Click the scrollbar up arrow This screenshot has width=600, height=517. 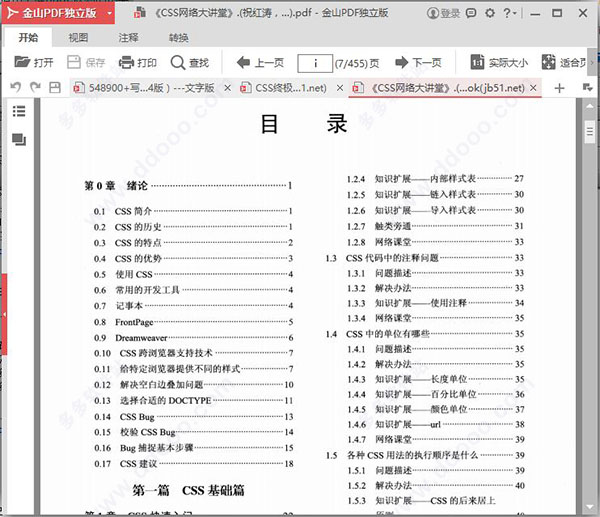590,106
